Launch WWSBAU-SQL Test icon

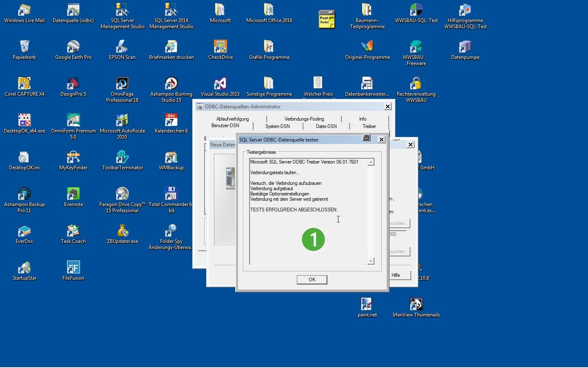[x=416, y=13]
